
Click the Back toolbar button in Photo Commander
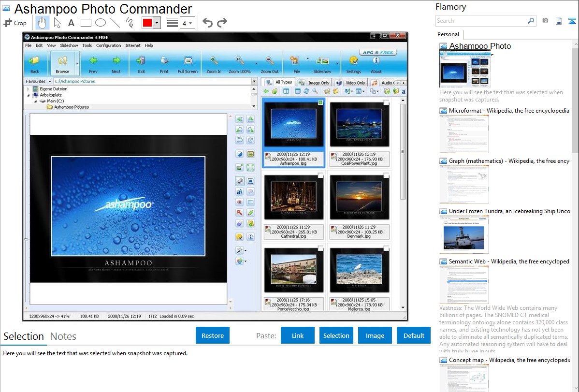(x=35, y=63)
